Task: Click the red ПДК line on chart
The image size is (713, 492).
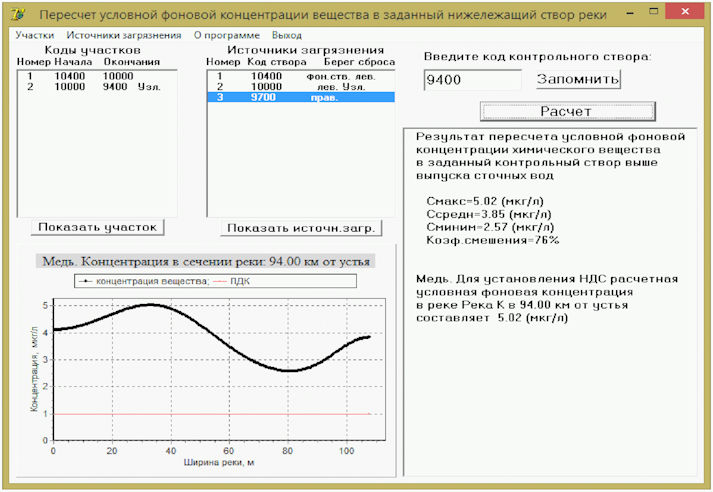Action: pyautogui.click(x=212, y=414)
